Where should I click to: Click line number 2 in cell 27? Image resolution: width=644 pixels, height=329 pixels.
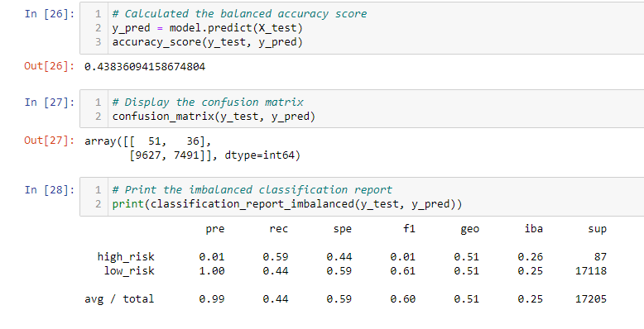98,117
